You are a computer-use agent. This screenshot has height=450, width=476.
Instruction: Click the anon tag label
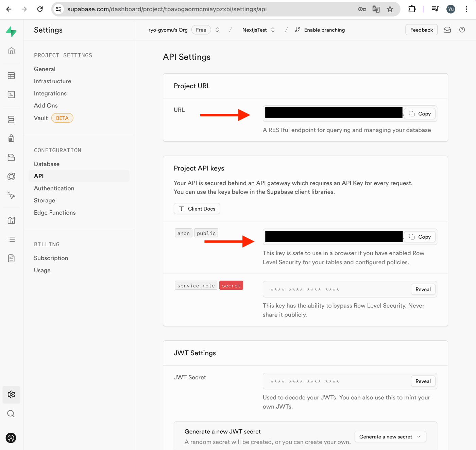184,233
